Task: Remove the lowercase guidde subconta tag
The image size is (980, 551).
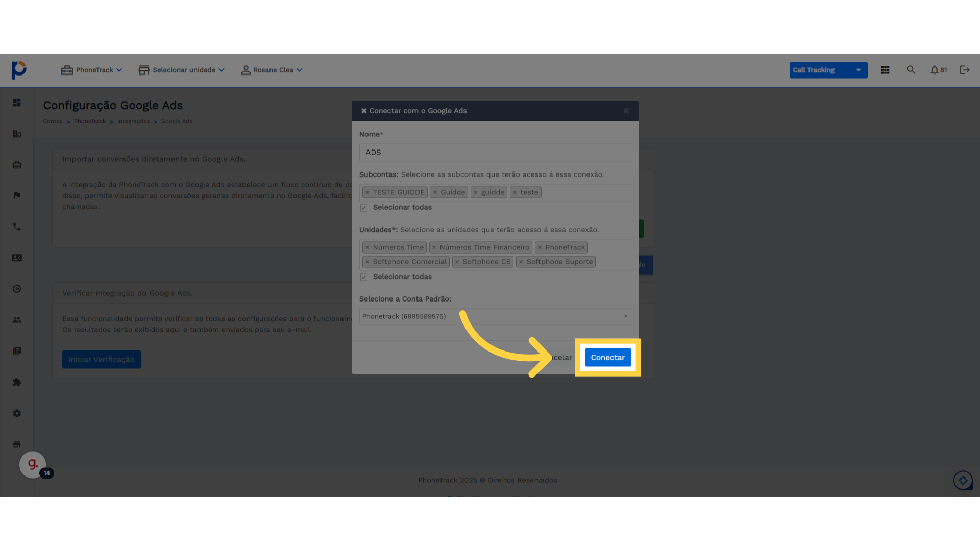Action: tap(475, 192)
